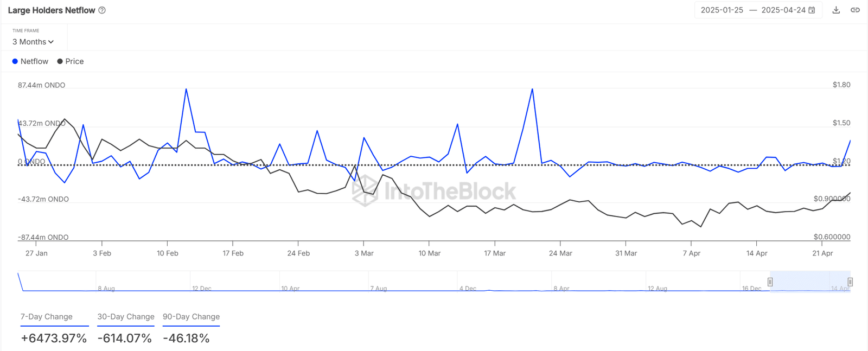Open the calendar icon in date range
The height and width of the screenshot is (351, 868).
[x=812, y=10]
